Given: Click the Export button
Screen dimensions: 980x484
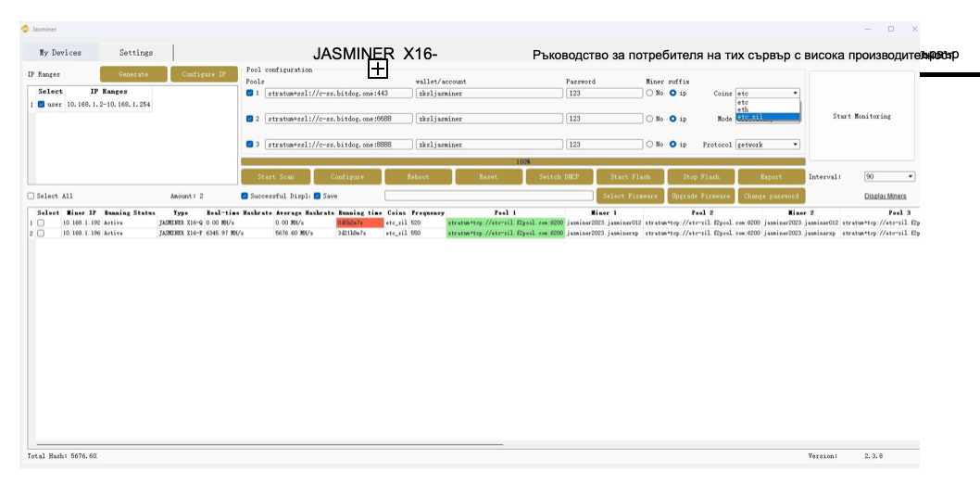Looking at the screenshot, I should [x=772, y=177].
